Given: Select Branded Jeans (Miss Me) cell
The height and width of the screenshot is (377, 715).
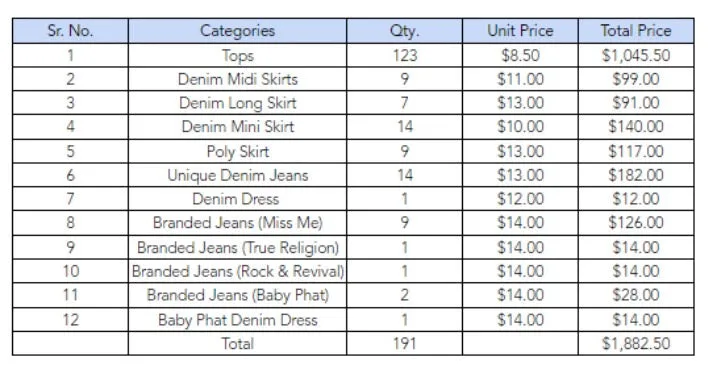Looking at the screenshot, I should 237,223.
